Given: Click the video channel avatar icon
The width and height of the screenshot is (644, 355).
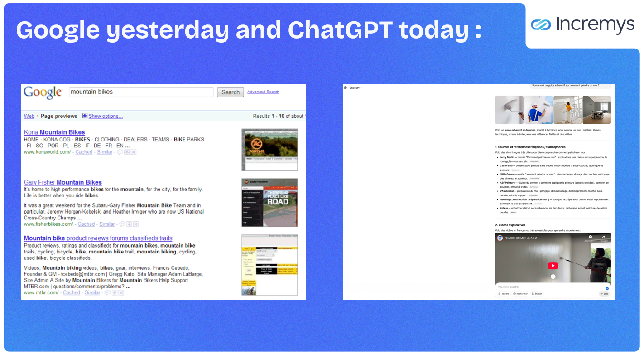Looking at the screenshot, I should (x=500, y=238).
